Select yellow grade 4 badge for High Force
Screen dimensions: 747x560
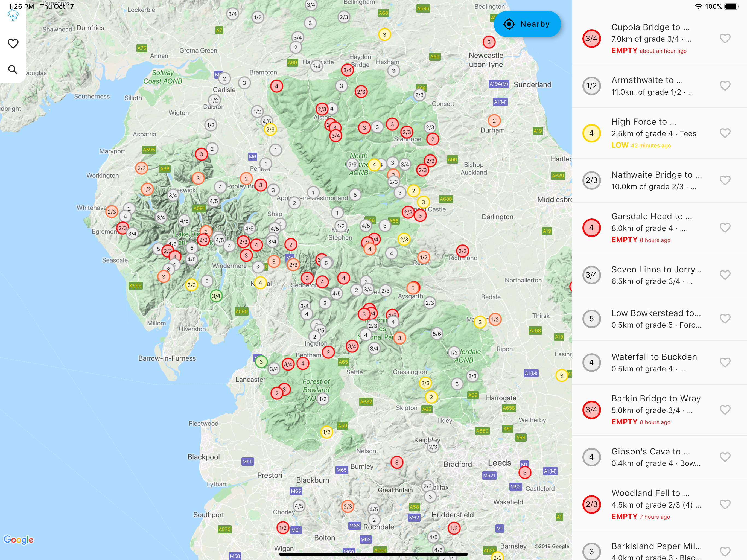click(591, 133)
